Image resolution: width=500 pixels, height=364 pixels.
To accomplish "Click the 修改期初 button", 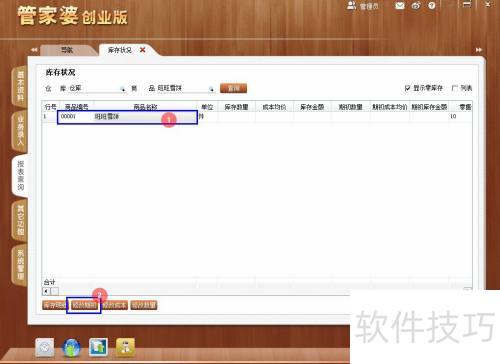I will [x=84, y=305].
